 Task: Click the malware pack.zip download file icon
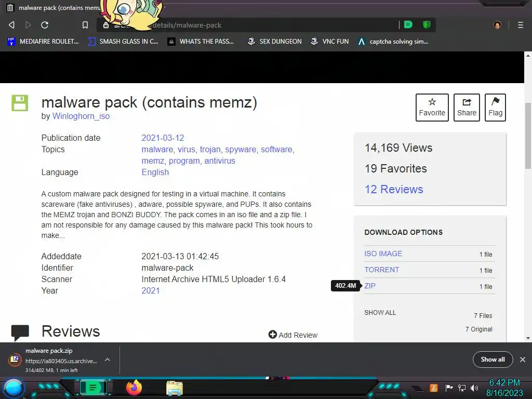[x=15, y=360]
